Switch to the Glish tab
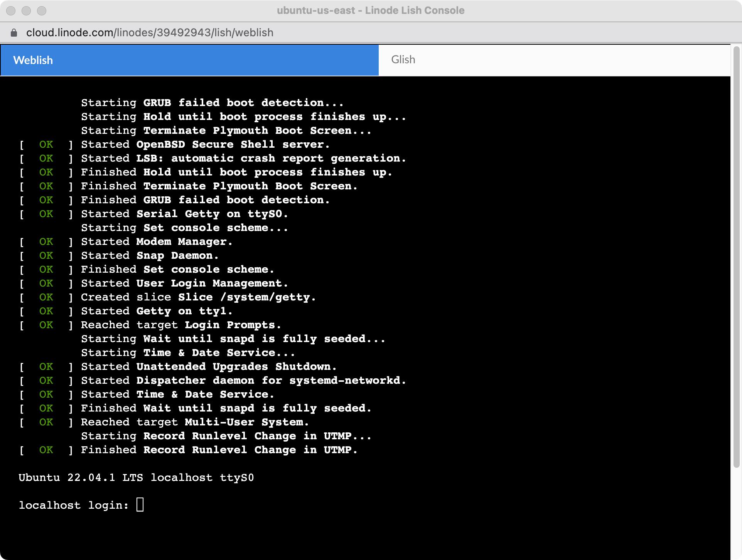742x560 pixels. click(x=403, y=59)
